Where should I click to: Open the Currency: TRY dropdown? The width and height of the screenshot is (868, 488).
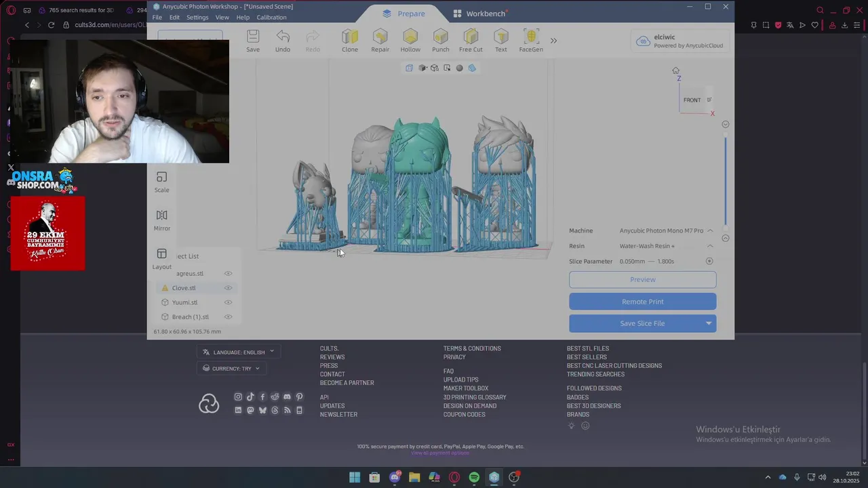[x=232, y=369]
